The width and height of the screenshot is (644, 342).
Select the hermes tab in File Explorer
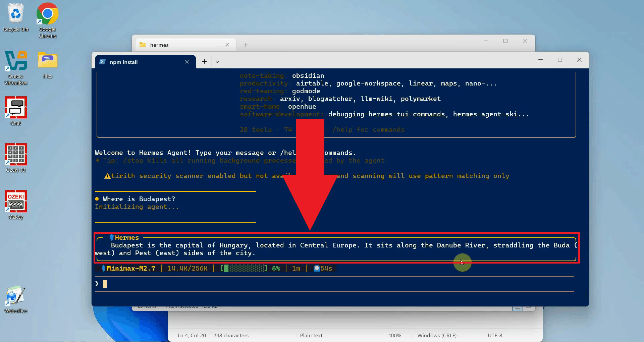tap(186, 45)
